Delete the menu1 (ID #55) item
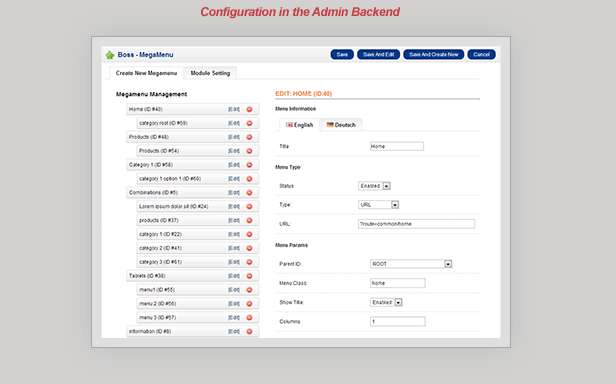The width and height of the screenshot is (616, 384). (x=249, y=290)
